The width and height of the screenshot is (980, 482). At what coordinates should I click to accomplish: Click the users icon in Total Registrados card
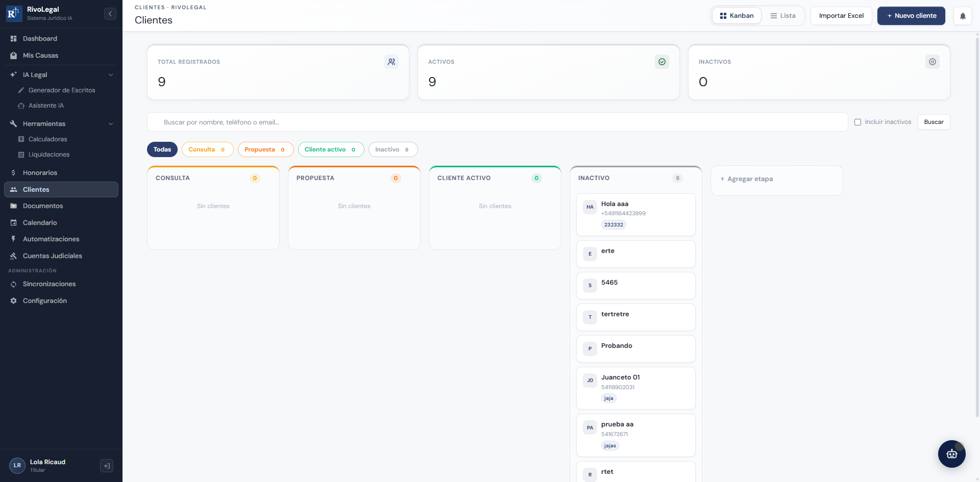point(391,62)
